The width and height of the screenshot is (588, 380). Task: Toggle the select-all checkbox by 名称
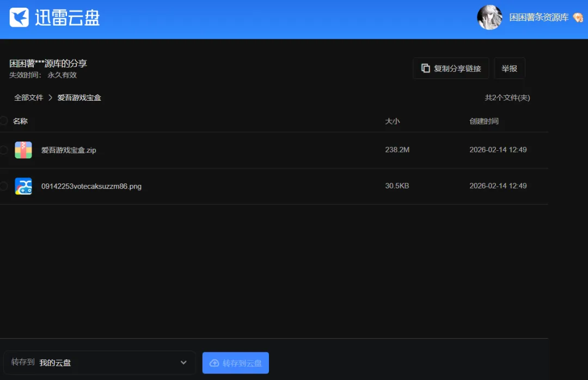click(x=4, y=121)
